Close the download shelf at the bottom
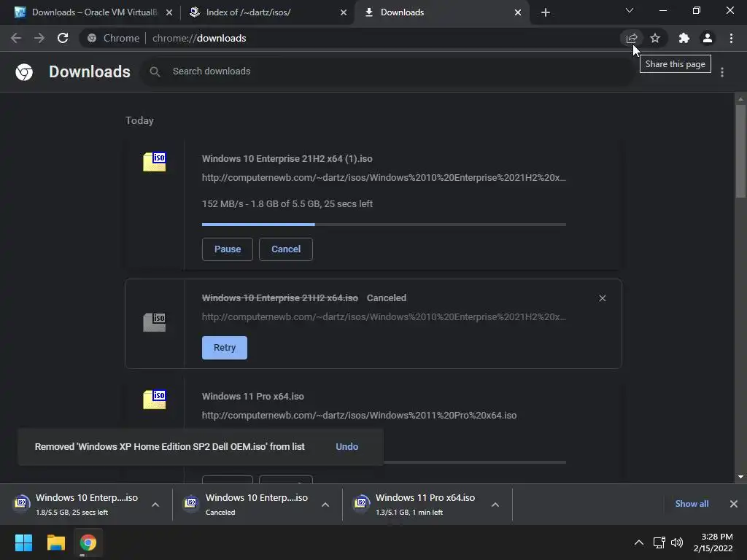This screenshot has width=747, height=560. 734,504
